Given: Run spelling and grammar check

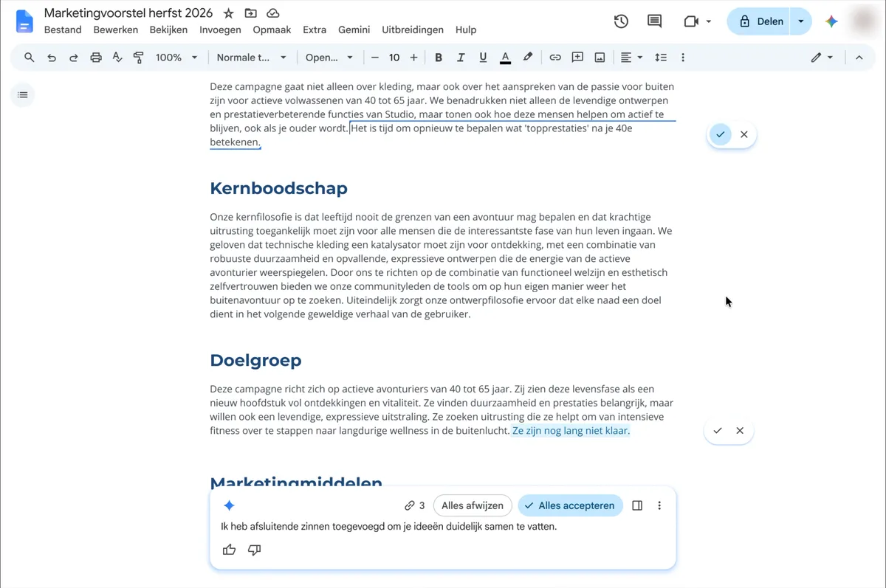Looking at the screenshot, I should point(117,58).
